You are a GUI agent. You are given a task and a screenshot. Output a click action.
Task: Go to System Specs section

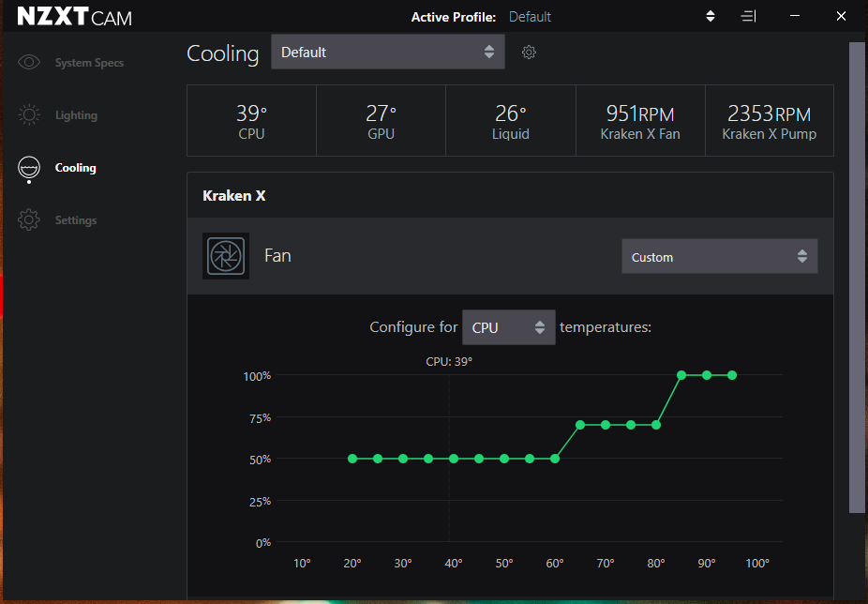[x=89, y=63]
